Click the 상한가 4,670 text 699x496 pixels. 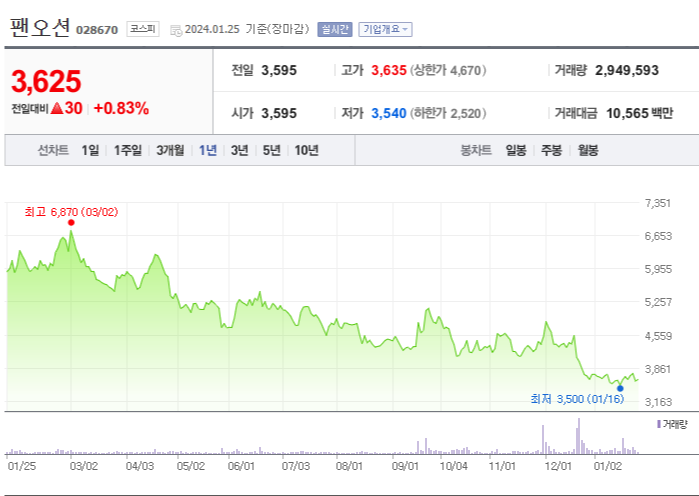pyautogui.click(x=448, y=70)
